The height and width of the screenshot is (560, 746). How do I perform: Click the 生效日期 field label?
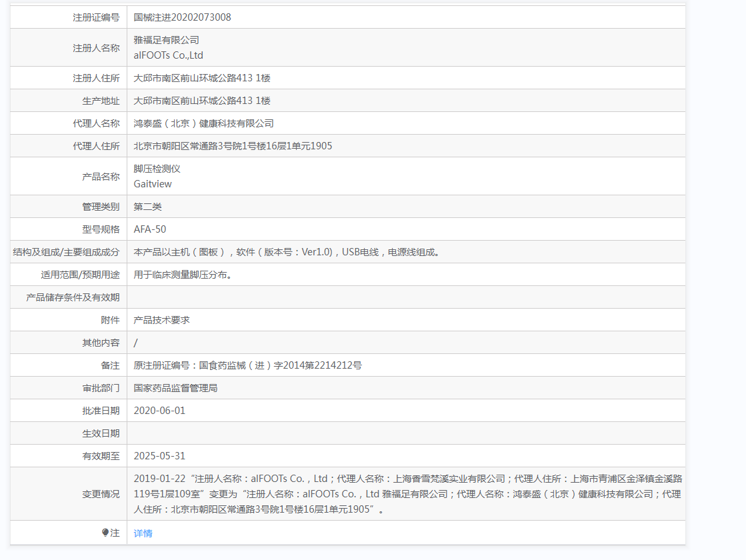click(x=101, y=433)
